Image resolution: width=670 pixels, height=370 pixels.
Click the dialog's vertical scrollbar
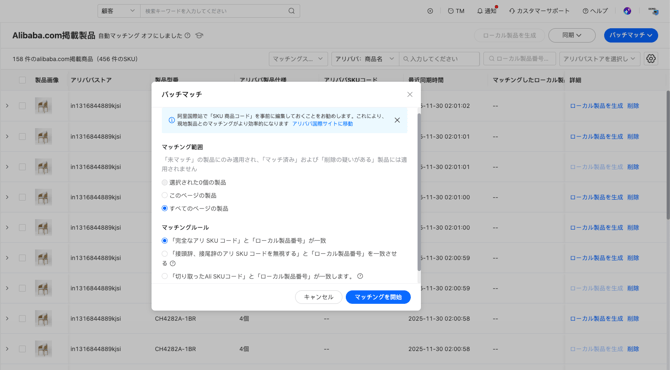(419, 192)
